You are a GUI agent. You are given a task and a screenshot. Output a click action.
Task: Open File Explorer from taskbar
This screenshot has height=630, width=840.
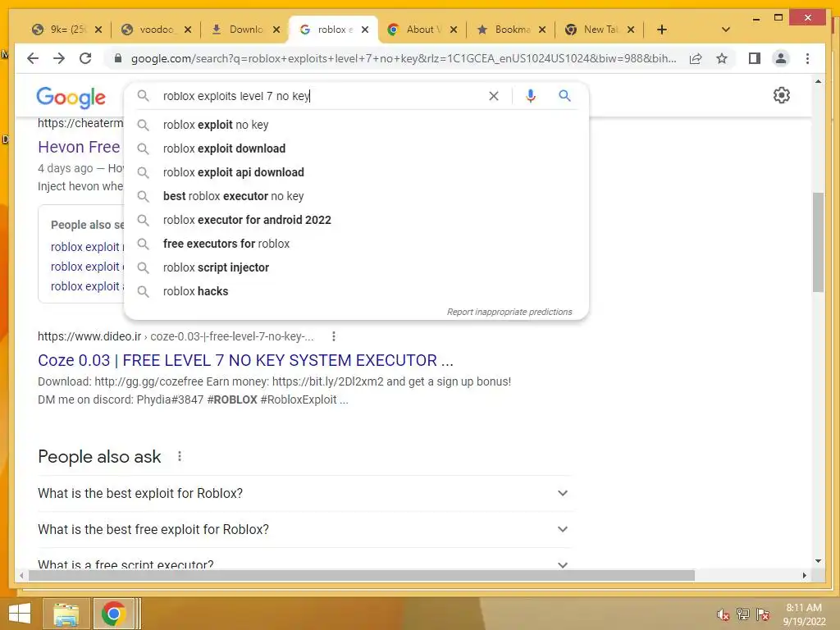66,614
